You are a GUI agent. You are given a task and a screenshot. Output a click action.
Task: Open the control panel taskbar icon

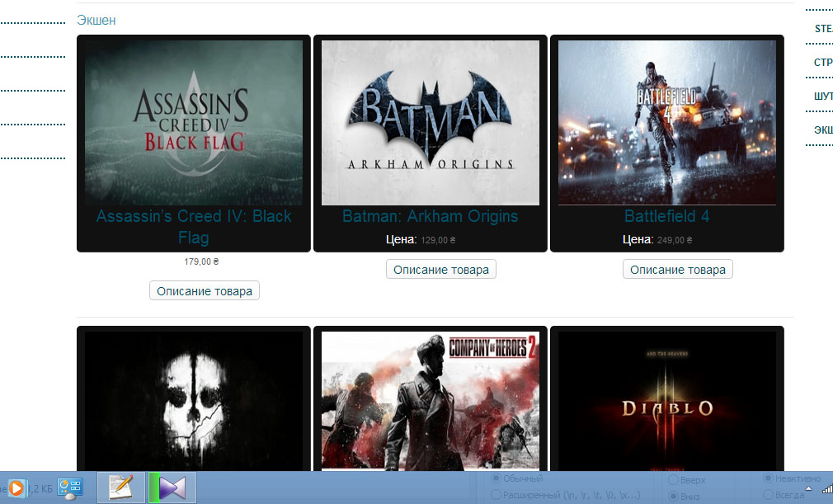(x=69, y=488)
